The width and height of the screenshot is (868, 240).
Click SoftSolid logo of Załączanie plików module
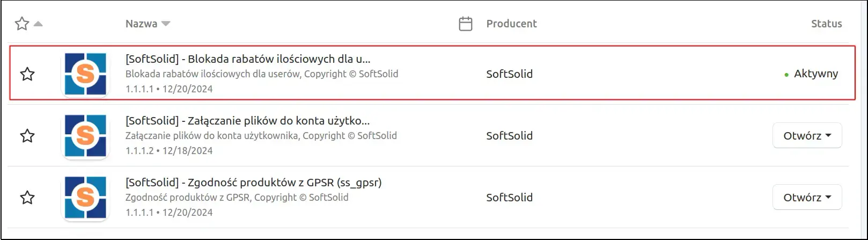point(85,136)
